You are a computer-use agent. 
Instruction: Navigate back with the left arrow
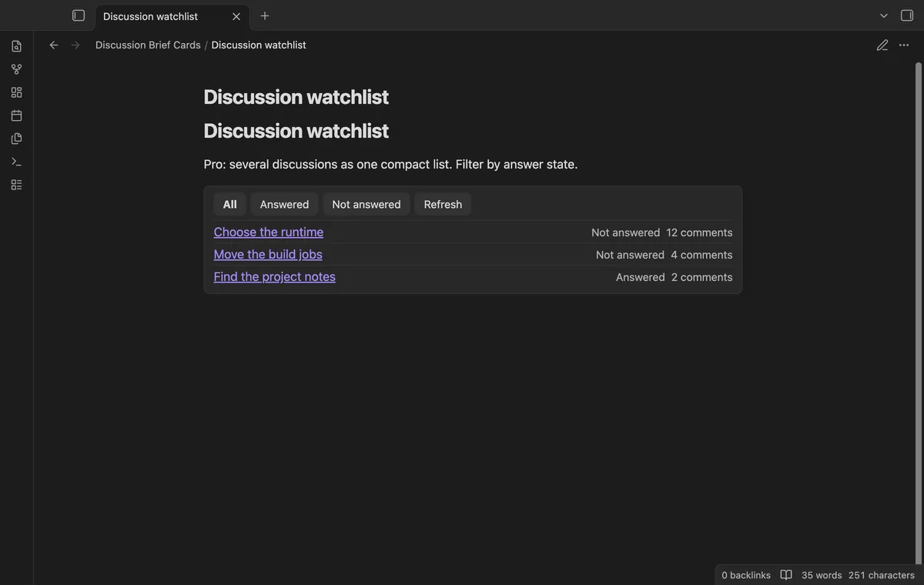[54, 45]
